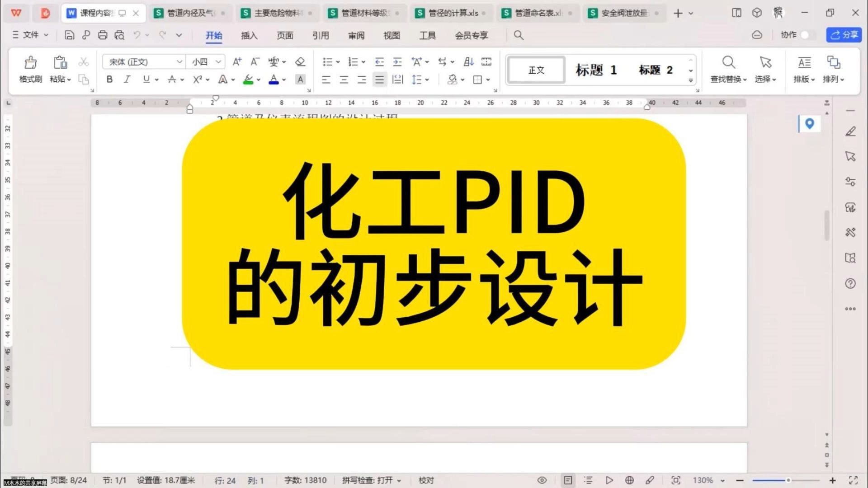Apply the 正文 style
The image size is (868, 488).
(536, 70)
